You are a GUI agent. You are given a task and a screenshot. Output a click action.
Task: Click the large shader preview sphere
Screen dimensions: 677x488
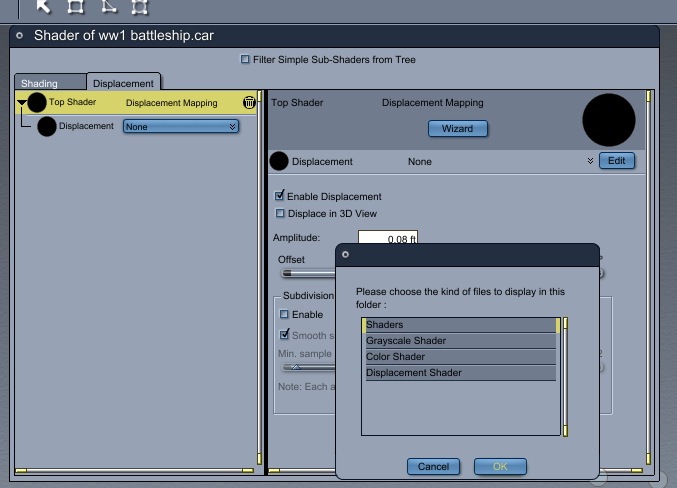pyautogui.click(x=609, y=121)
